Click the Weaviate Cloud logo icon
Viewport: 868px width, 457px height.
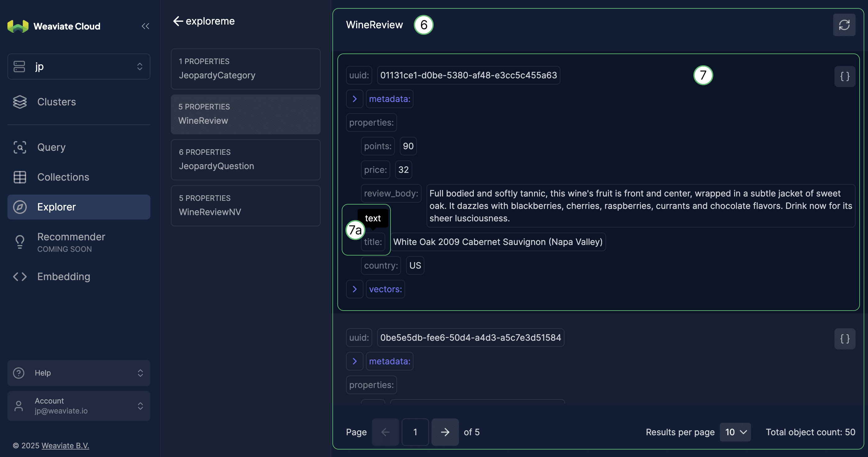coord(18,26)
